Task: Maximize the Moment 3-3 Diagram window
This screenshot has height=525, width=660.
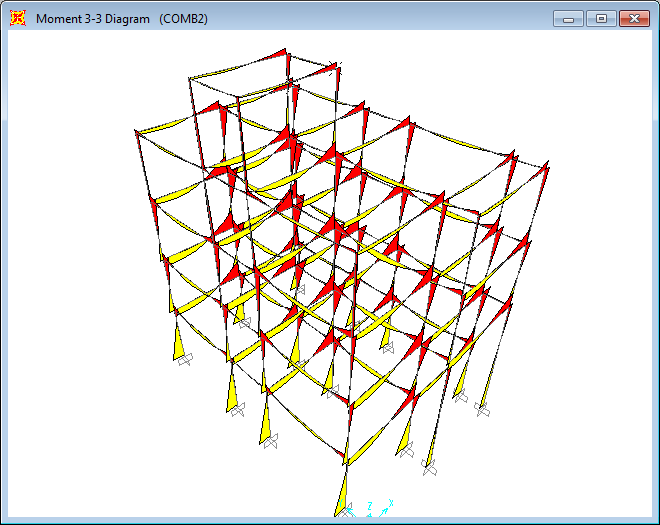Action: [600, 18]
